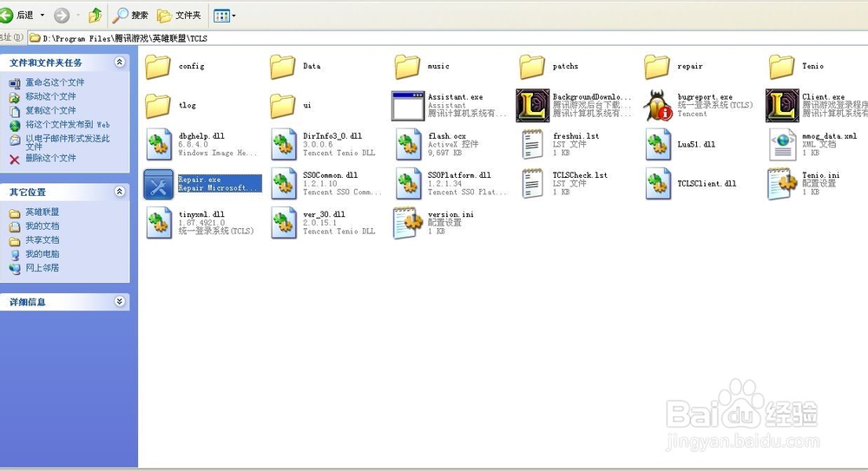The height and width of the screenshot is (471, 868).
Task: Open the 搜索 search toolbar button
Action: pyautogui.click(x=131, y=15)
